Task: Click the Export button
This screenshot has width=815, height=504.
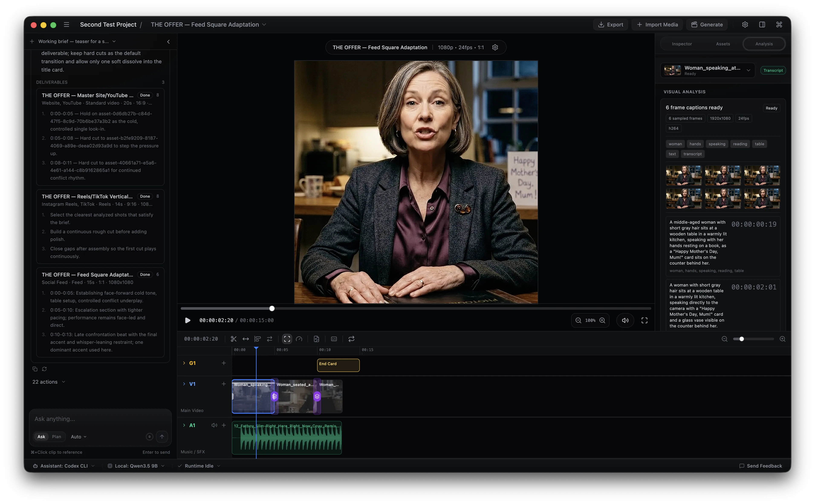Action: tap(610, 25)
